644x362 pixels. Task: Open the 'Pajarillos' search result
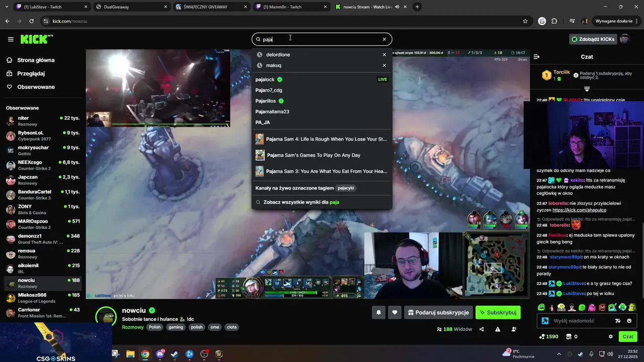click(x=321, y=101)
